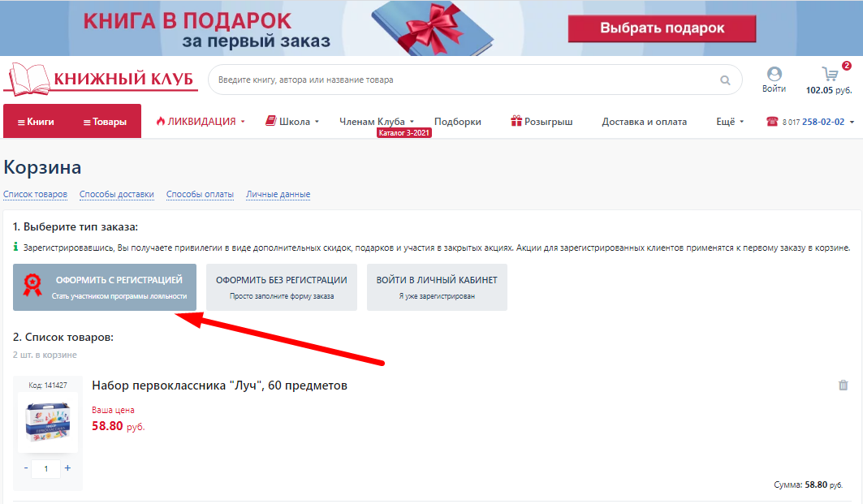The height and width of the screenshot is (504, 863).
Task: Open Доставка и оплата menu item
Action: point(644,122)
